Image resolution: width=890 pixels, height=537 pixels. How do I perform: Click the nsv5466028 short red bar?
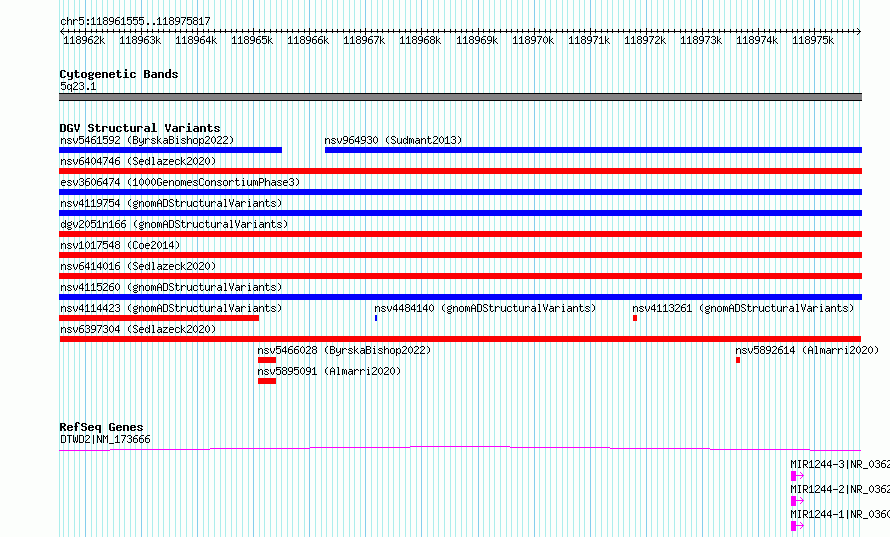[267, 360]
